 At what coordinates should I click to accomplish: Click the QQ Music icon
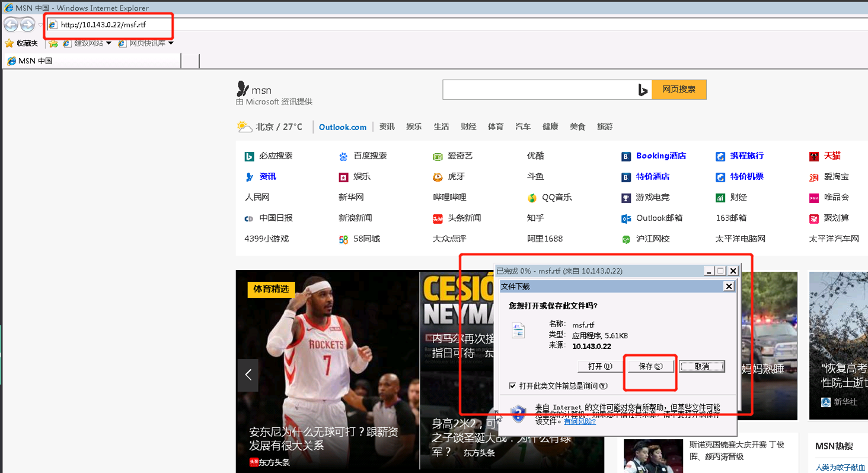[532, 198]
